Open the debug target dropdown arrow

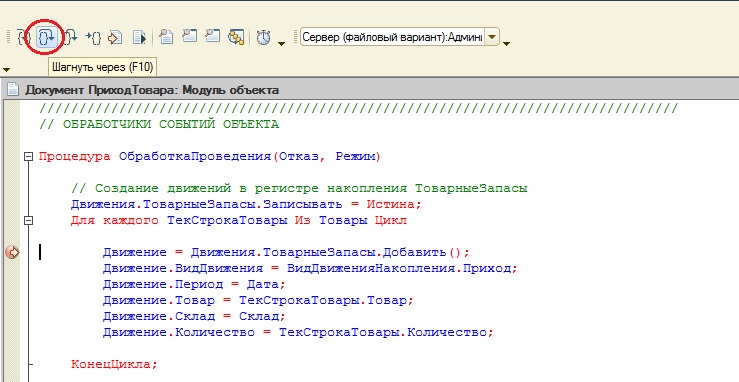(x=492, y=37)
